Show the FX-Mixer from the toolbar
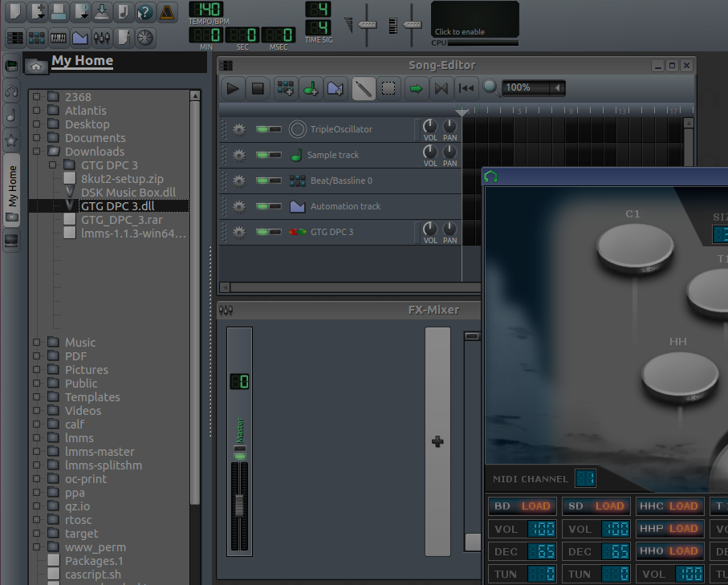The width and height of the screenshot is (728, 585). [102, 38]
